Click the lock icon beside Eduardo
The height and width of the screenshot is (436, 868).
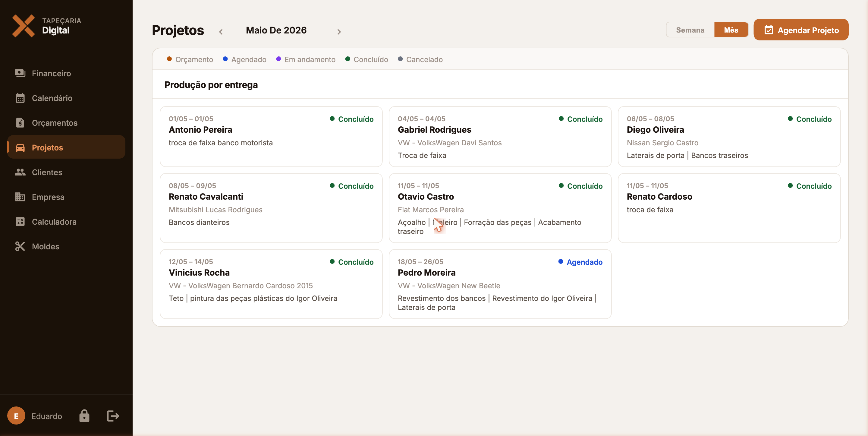click(x=84, y=416)
